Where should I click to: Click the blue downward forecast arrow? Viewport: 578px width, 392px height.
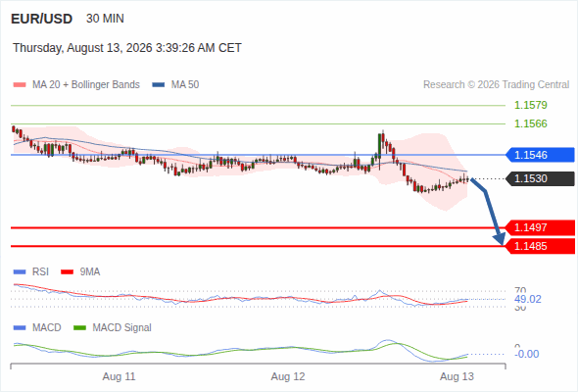489,212
